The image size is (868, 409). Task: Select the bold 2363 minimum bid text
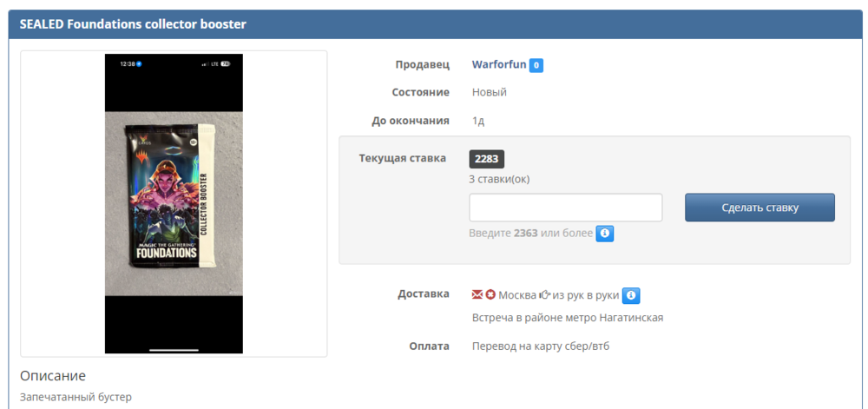click(x=525, y=234)
